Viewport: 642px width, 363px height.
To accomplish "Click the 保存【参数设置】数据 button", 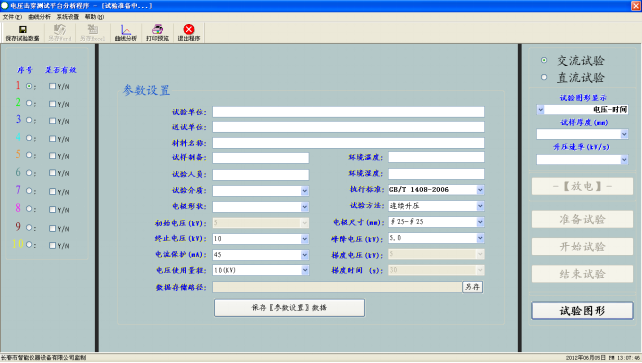I will pyautogui.click(x=289, y=308).
